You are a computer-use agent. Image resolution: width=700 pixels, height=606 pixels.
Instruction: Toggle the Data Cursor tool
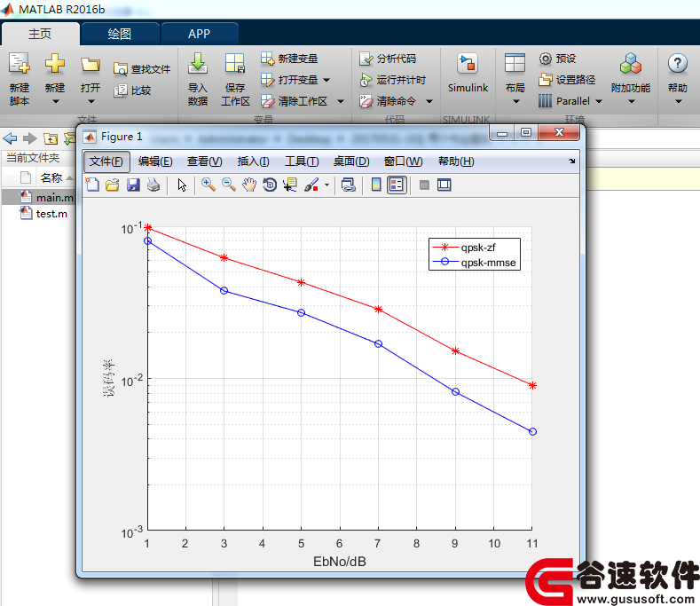290,185
